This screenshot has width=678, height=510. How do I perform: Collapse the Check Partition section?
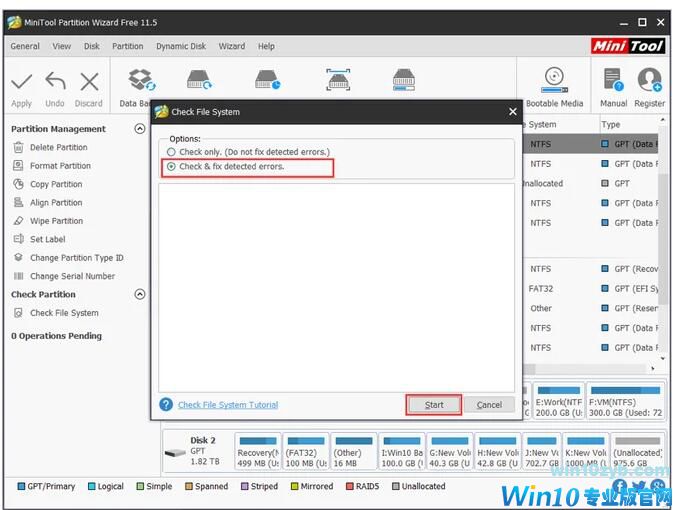click(x=140, y=295)
